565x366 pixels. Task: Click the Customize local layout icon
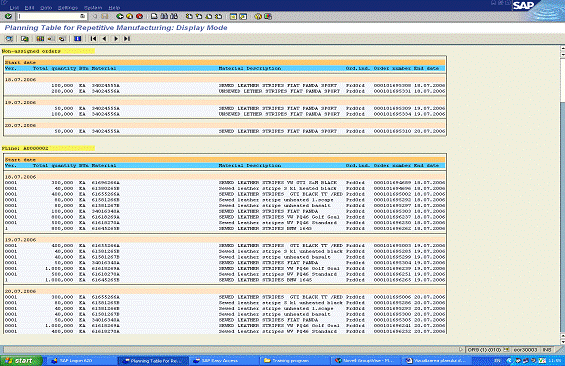(x=268, y=16)
